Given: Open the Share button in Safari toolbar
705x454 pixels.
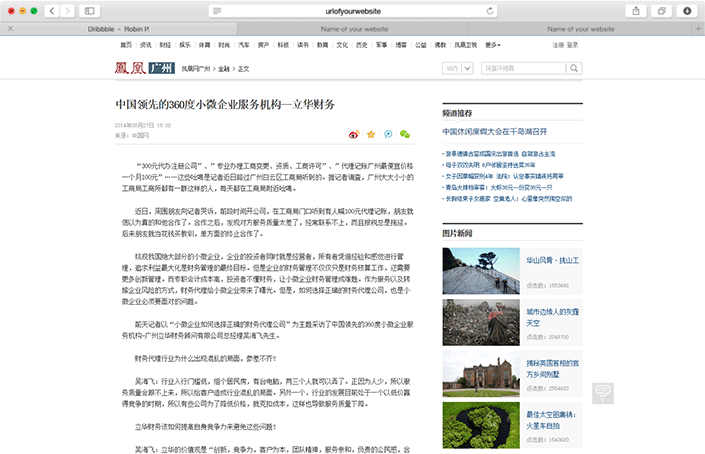Looking at the screenshot, I should pyautogui.click(x=636, y=10).
